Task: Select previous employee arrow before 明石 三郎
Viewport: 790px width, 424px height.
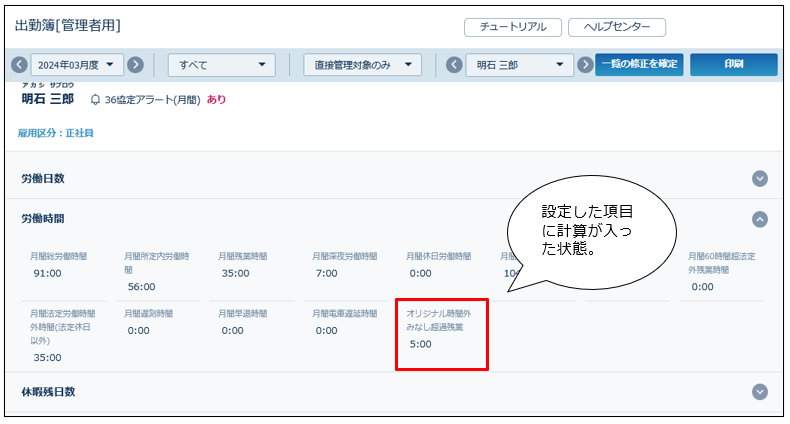Action: pyautogui.click(x=454, y=65)
